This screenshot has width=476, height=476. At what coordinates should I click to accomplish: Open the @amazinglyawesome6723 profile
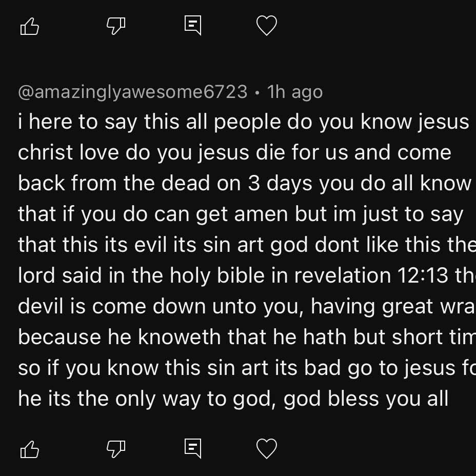(x=133, y=92)
